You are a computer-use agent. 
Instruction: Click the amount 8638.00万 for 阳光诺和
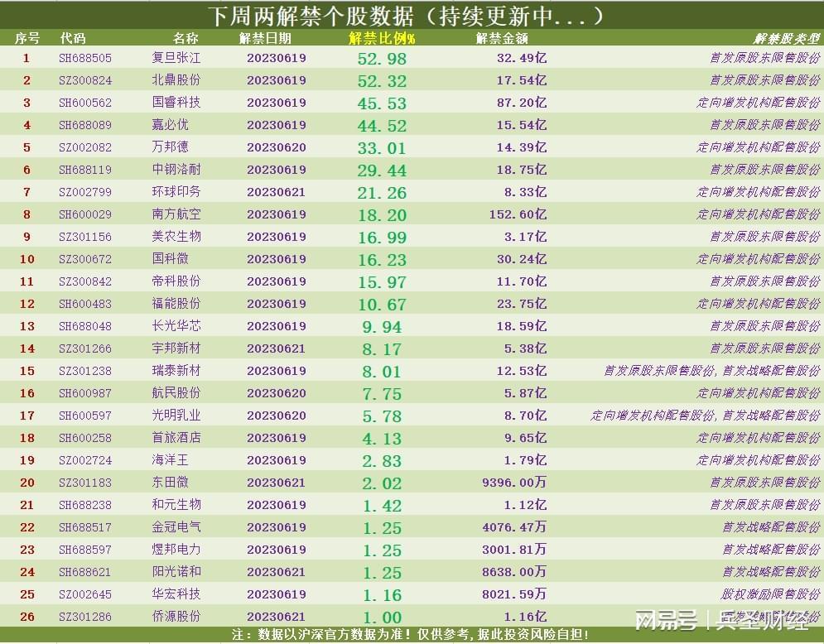[514, 571]
